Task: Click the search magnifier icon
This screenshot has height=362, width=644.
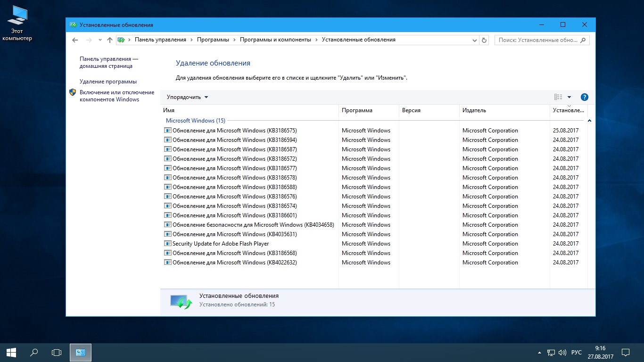Action: (584, 40)
